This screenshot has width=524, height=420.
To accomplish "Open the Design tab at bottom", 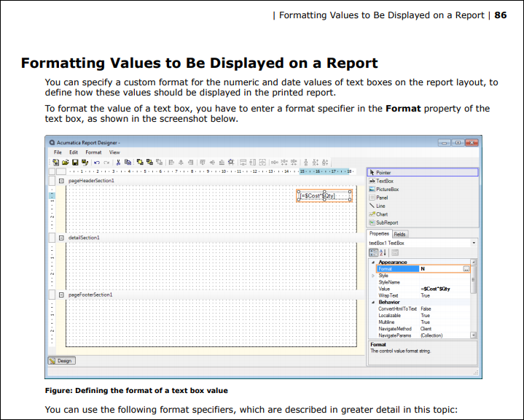I will click(x=61, y=360).
